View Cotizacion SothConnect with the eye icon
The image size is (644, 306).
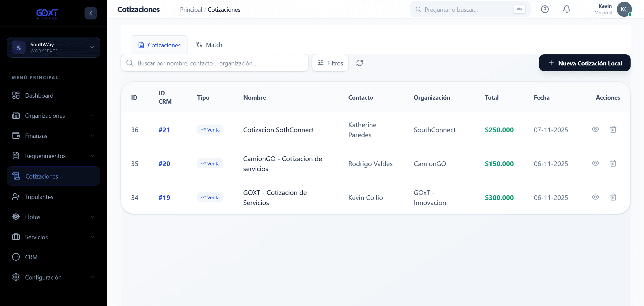click(x=595, y=130)
